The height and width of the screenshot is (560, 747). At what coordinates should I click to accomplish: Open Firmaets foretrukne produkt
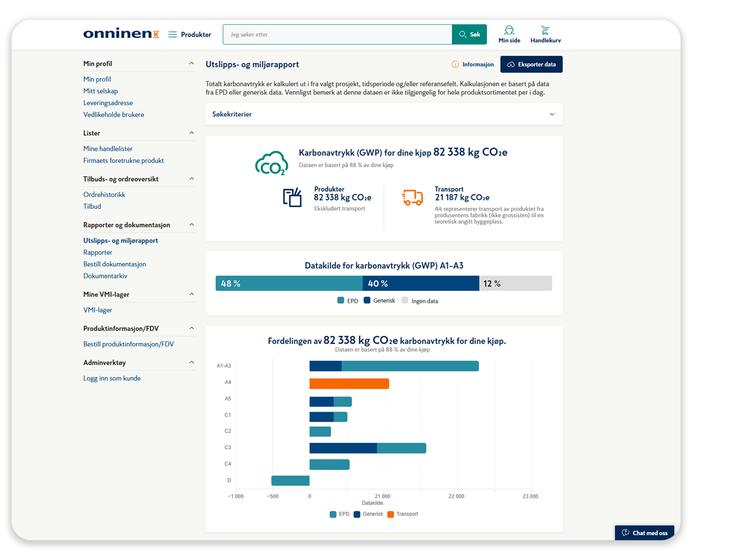click(123, 160)
